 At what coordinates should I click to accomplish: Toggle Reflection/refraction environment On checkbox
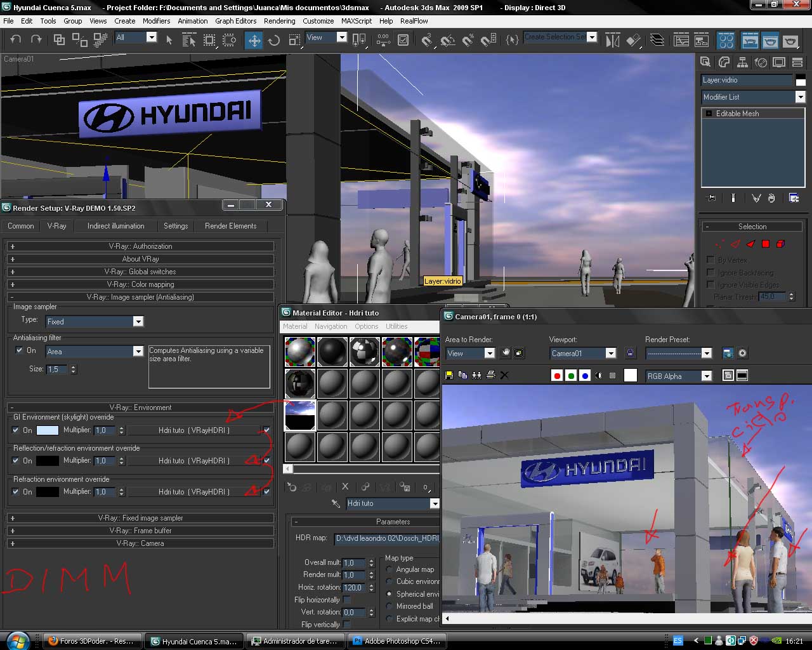pos(16,461)
